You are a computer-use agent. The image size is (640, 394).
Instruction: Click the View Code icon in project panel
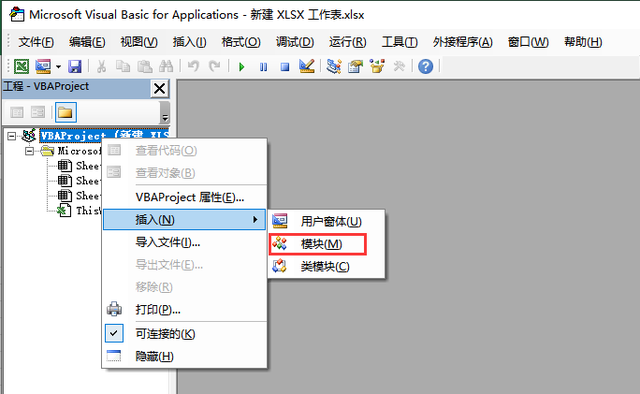(17, 112)
